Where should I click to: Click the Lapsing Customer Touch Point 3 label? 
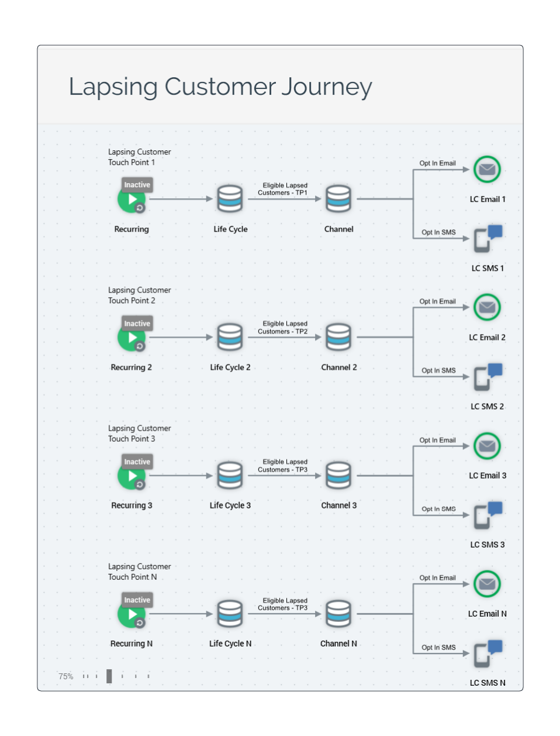(x=140, y=434)
